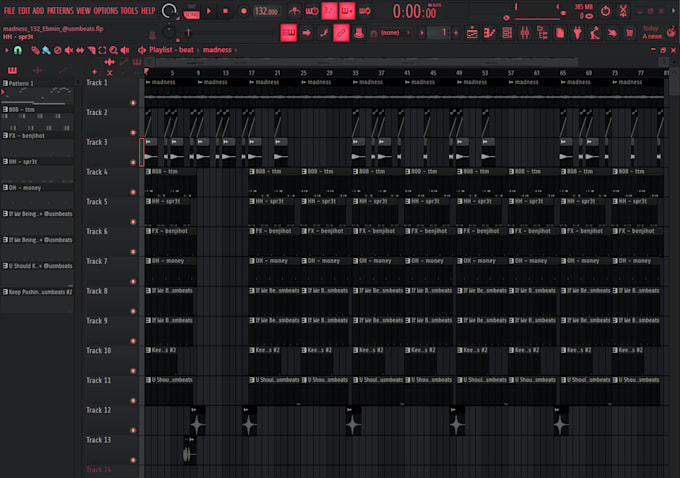Click the auto scroll arrow icon
The width and height of the screenshot is (680, 478).
(x=306, y=33)
